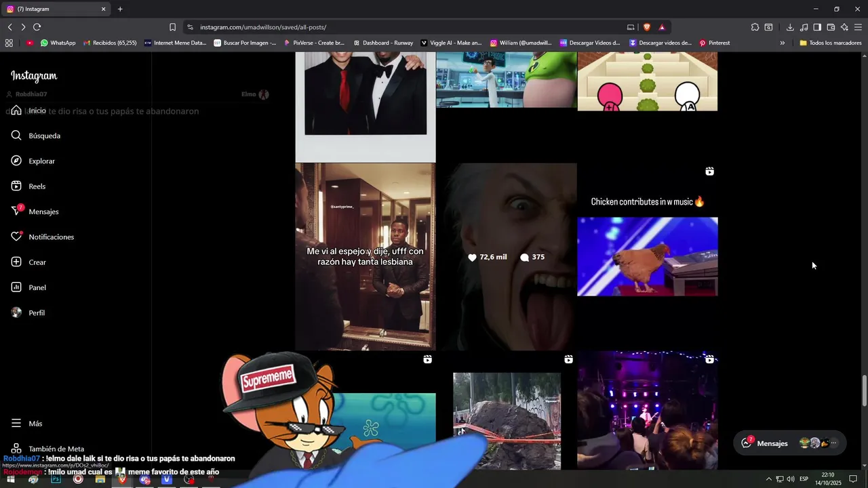This screenshot has height=488, width=868.
Task: Expand the Más hamburger menu
Action: [26, 424]
